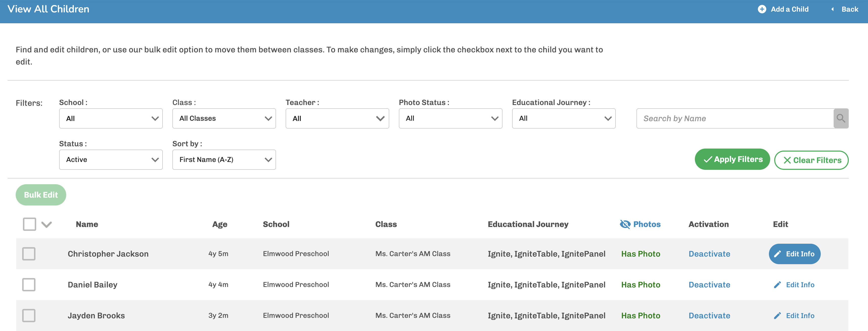Viewport: 868px width, 331px height.
Task: Click the Name column header
Action: click(87, 224)
